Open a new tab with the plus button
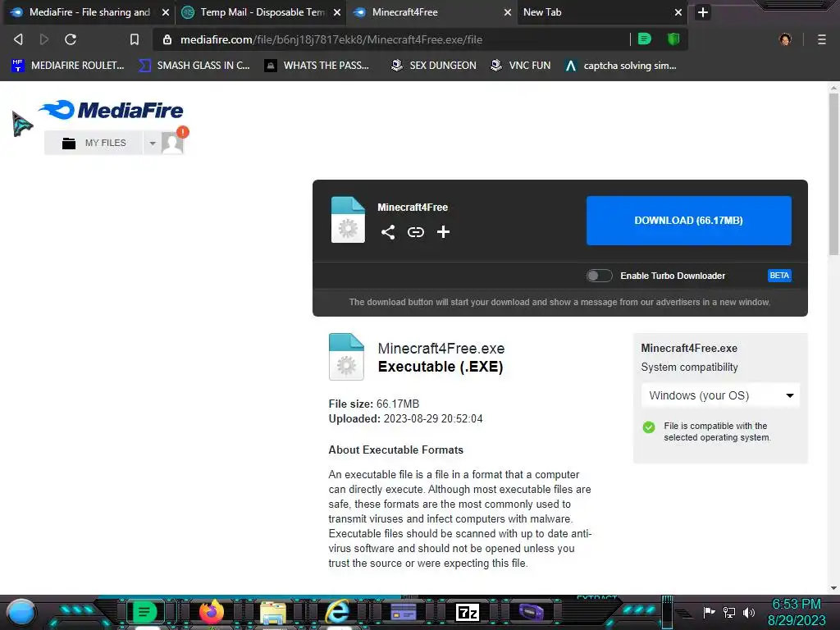 pos(703,12)
